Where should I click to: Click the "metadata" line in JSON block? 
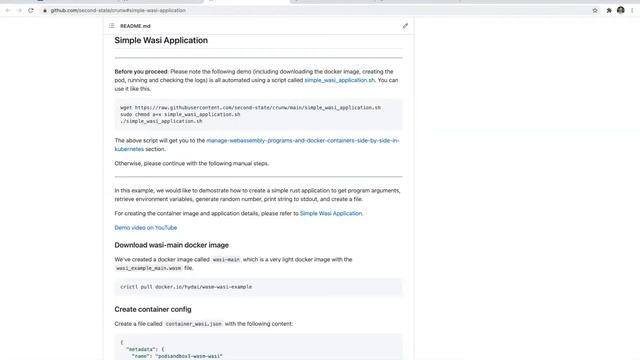pyautogui.click(x=145, y=349)
